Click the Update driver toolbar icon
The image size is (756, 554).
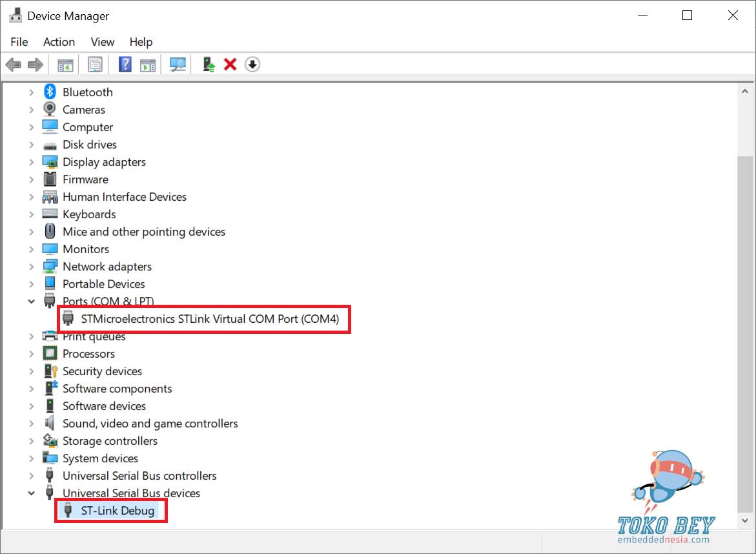[x=209, y=65]
